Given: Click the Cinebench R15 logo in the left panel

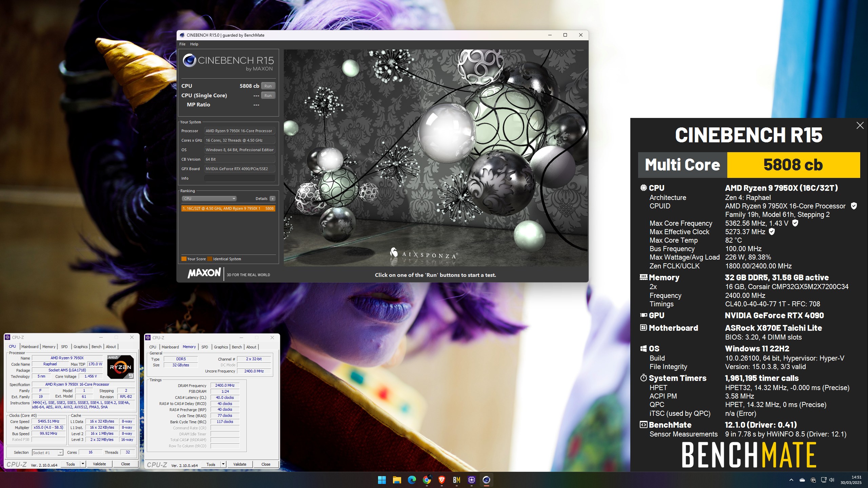Looking at the screenshot, I should pos(228,63).
